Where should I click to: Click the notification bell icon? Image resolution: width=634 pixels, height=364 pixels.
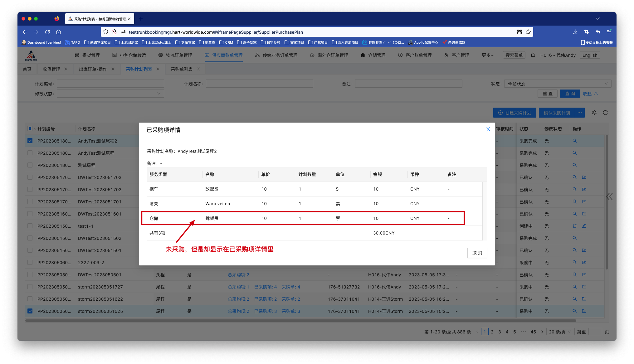(533, 55)
